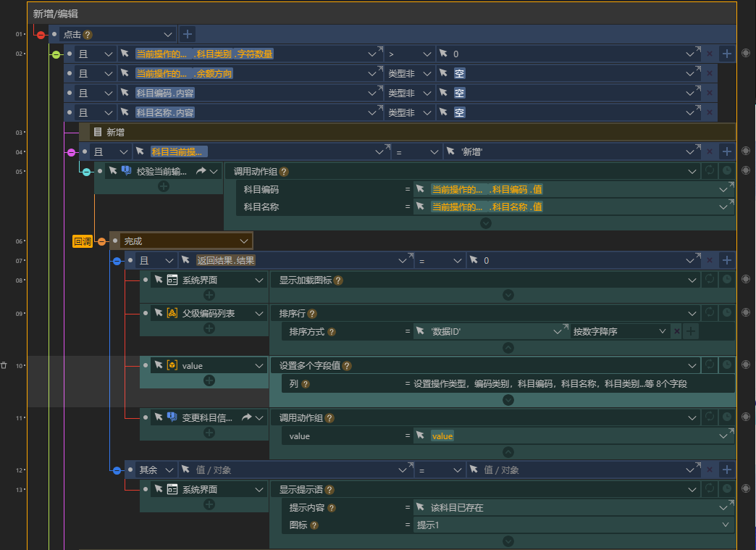This screenshot has width=756, height=550.
Task: Remove the '数据ID' sort entry
Action: coord(676,331)
